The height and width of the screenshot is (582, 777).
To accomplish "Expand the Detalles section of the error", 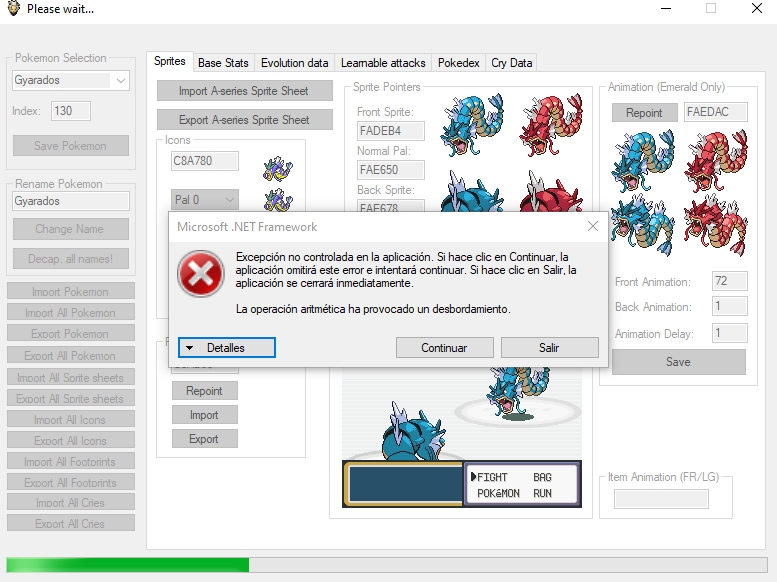I will 226,348.
